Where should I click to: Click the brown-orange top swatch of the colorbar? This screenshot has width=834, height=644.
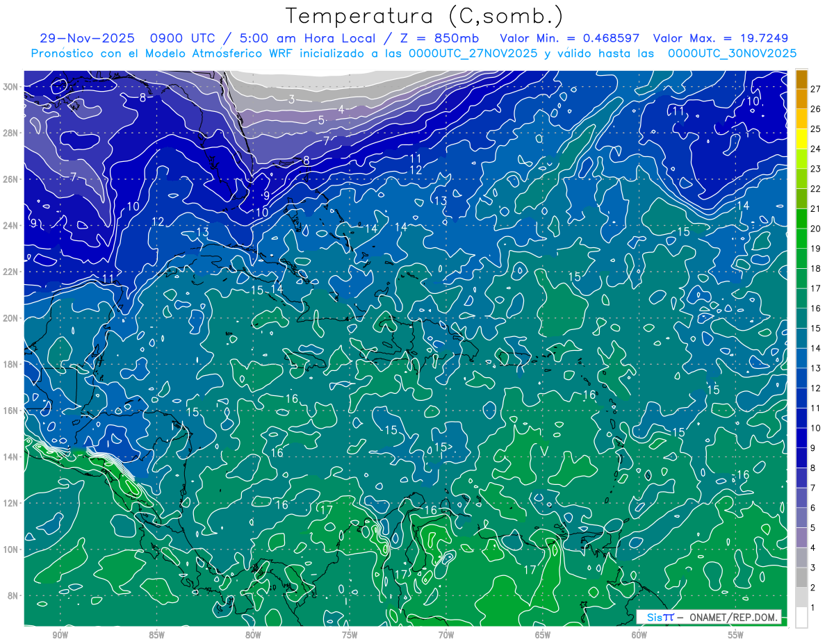(x=801, y=79)
